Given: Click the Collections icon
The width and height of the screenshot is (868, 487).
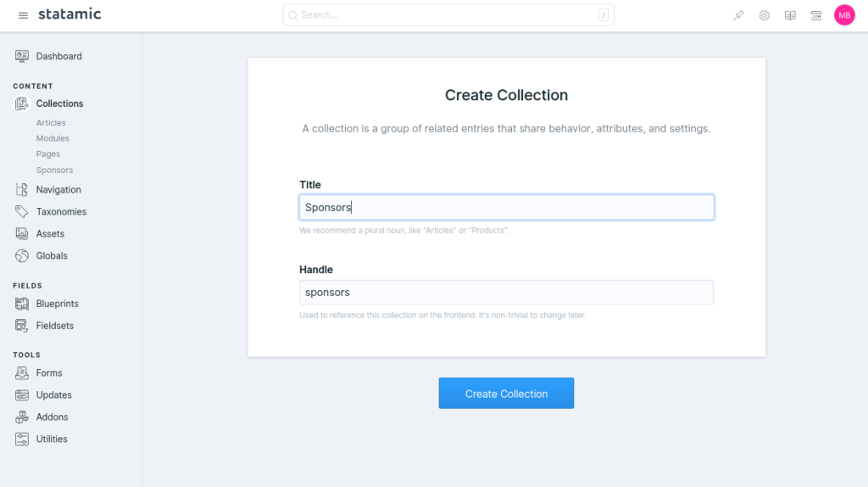Looking at the screenshot, I should tap(21, 104).
